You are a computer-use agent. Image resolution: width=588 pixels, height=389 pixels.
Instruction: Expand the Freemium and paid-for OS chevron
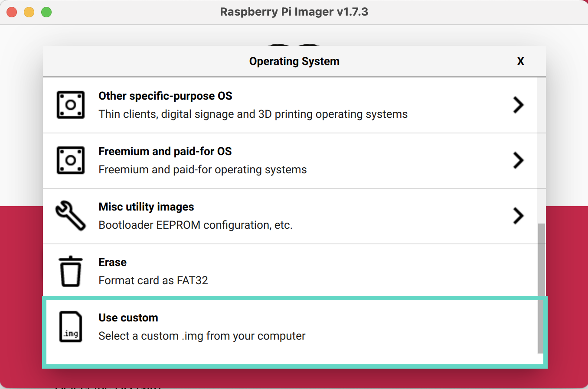point(518,160)
